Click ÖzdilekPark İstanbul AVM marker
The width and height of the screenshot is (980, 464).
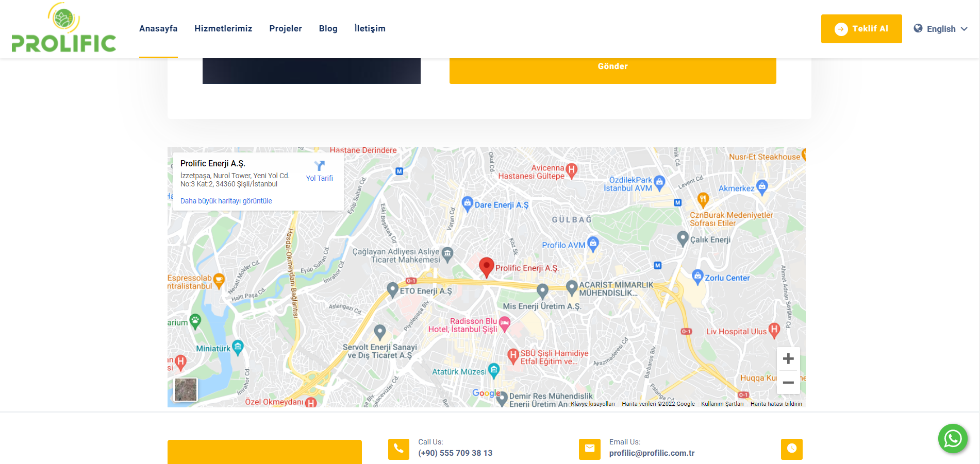tap(659, 183)
